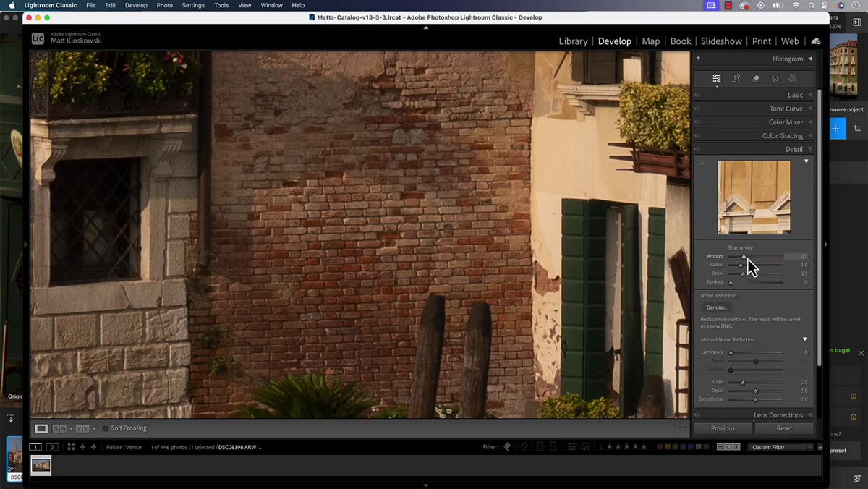
Task: Select the Crop overlay tool
Action: pyautogui.click(x=736, y=78)
